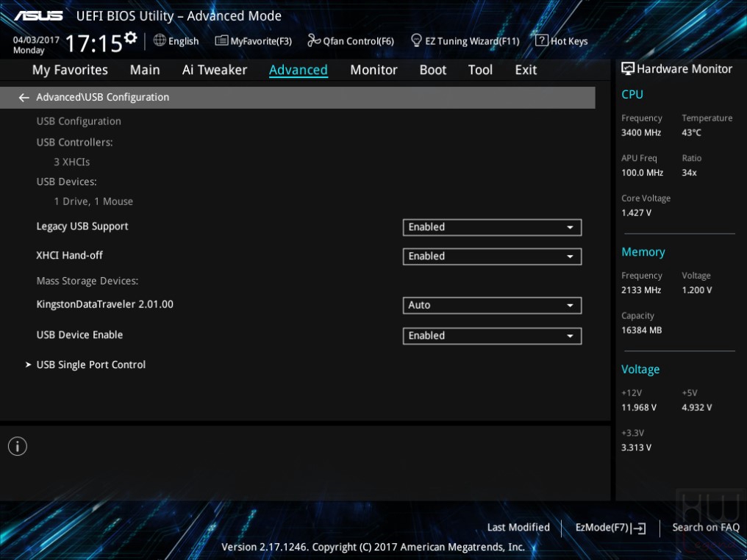The height and width of the screenshot is (560, 747).
Task: Click Search on FAQ
Action: [x=706, y=527]
